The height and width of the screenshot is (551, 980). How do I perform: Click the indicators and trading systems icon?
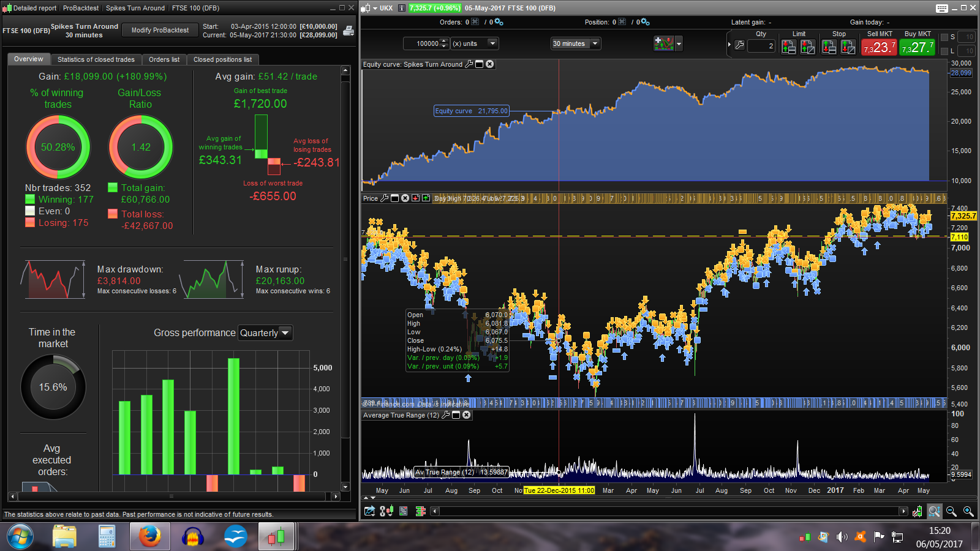point(663,43)
